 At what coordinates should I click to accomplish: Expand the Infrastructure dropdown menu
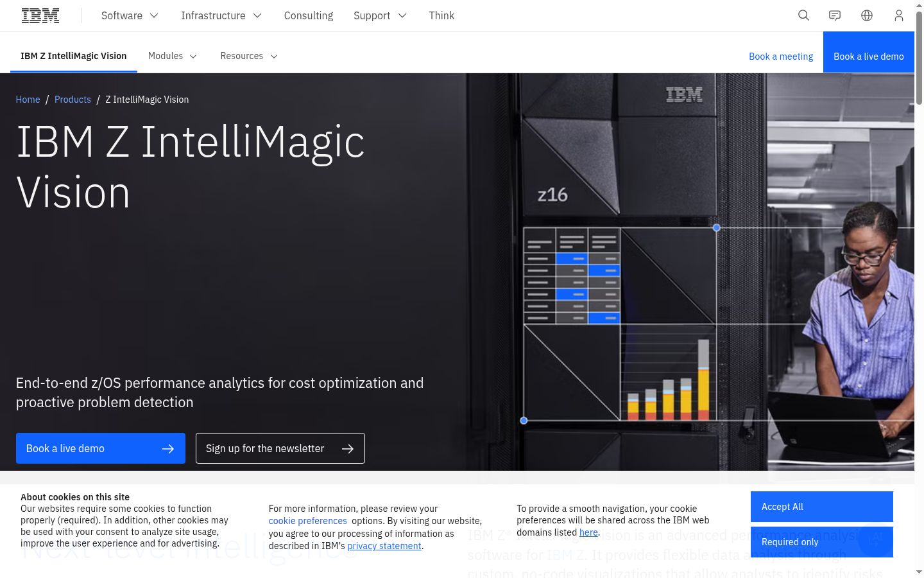[x=221, y=15]
